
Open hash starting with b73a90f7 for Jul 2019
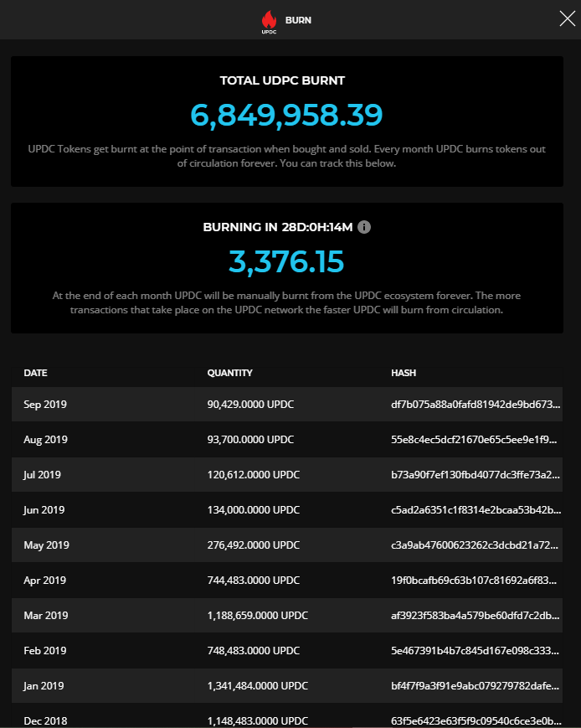point(476,475)
